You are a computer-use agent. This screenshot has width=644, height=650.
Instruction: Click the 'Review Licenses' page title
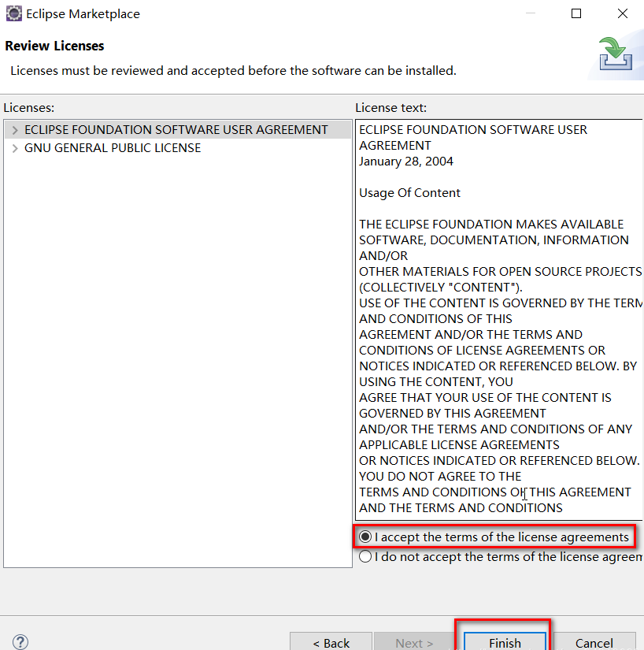pos(54,46)
